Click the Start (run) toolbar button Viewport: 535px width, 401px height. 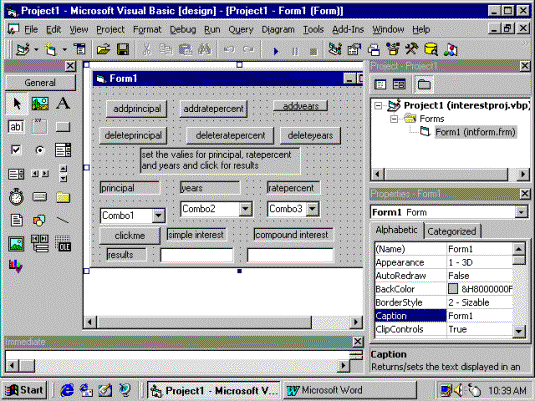(x=276, y=51)
